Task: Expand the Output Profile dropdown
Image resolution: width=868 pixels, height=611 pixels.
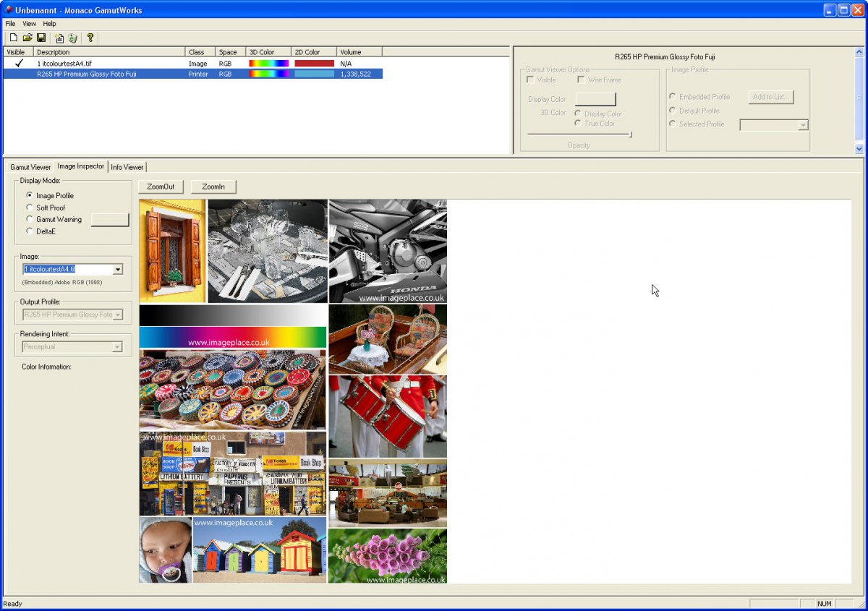Action: [118, 315]
